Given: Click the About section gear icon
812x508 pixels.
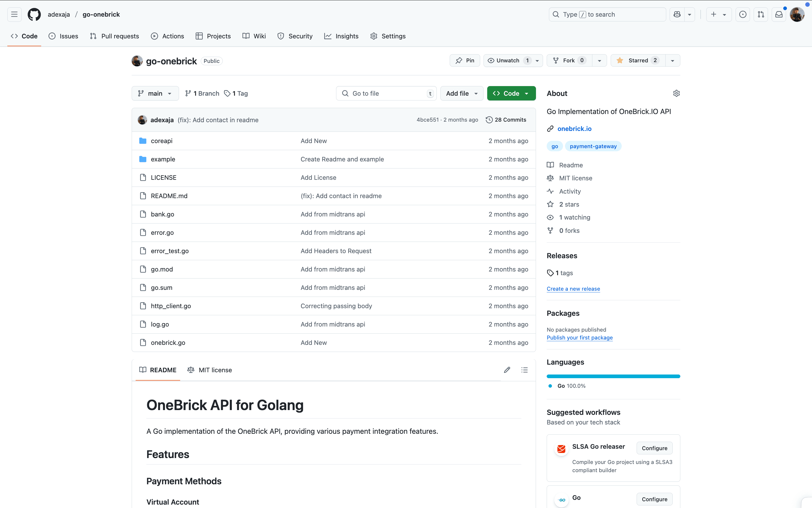Looking at the screenshot, I should (676, 93).
